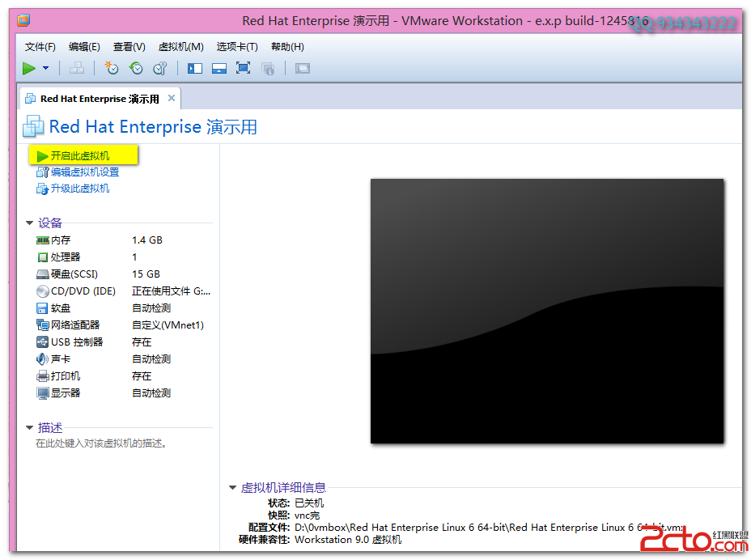Image resolution: width=751 pixels, height=560 pixels.
Task: Open the power options dropdown arrow
Action: [45, 69]
